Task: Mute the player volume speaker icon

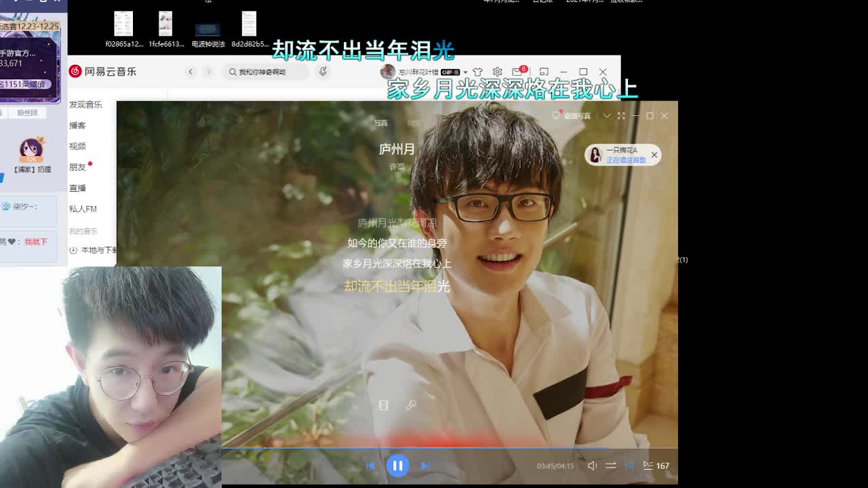Action: pos(592,466)
